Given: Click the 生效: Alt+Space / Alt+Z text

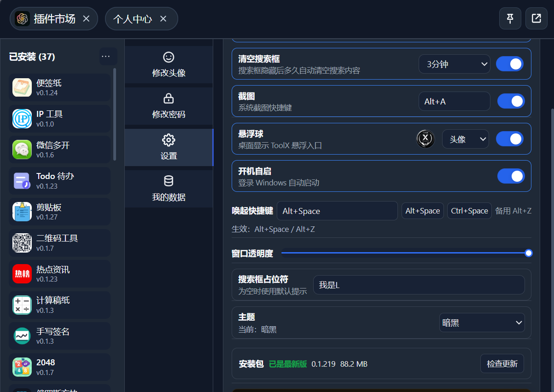Looking at the screenshot, I should coord(273,229).
